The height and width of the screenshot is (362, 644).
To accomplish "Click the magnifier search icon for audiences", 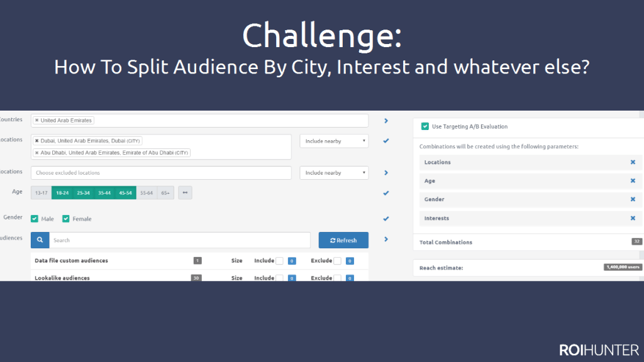I will click(x=40, y=240).
